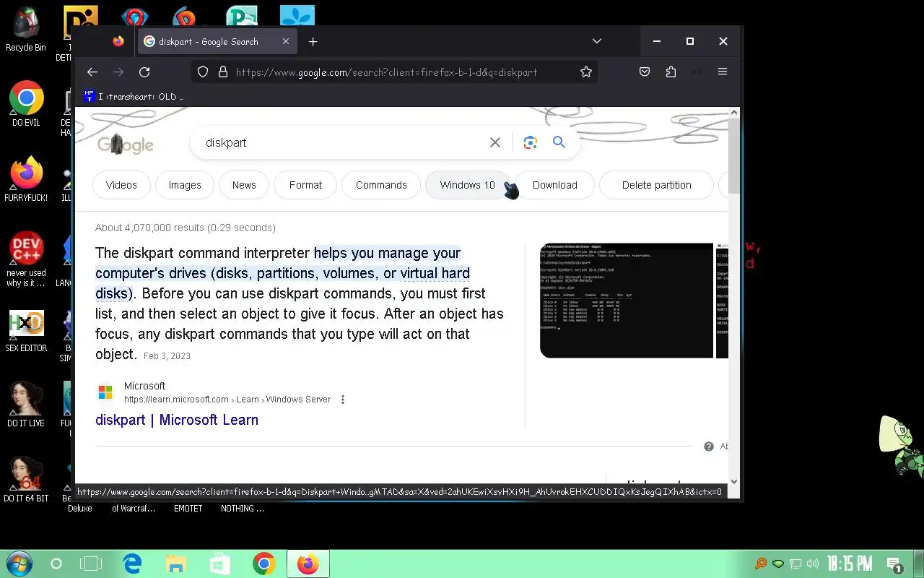Click the Firefox taskbar button
The width and height of the screenshot is (924, 578).
(x=308, y=564)
